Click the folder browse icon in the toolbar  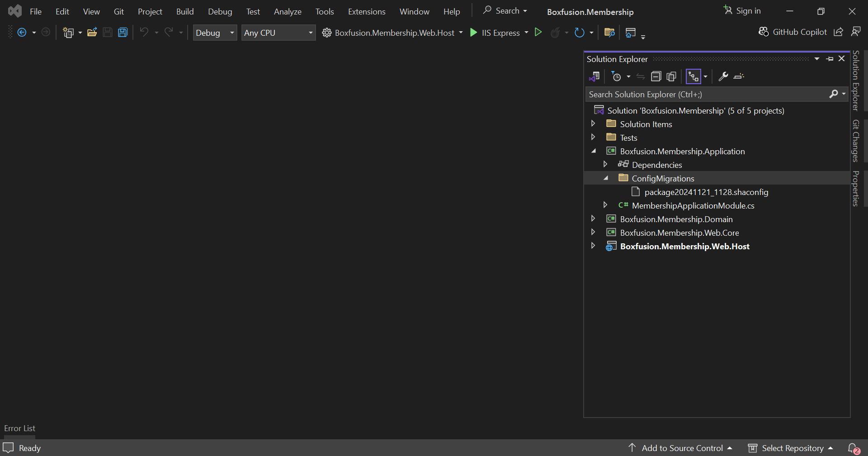pyautogui.click(x=609, y=33)
